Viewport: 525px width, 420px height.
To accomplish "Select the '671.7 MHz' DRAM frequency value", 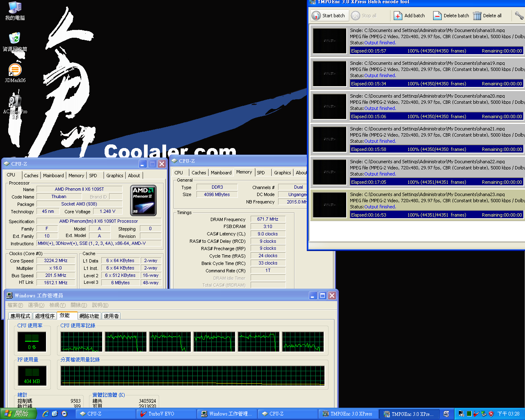I will point(268,219).
